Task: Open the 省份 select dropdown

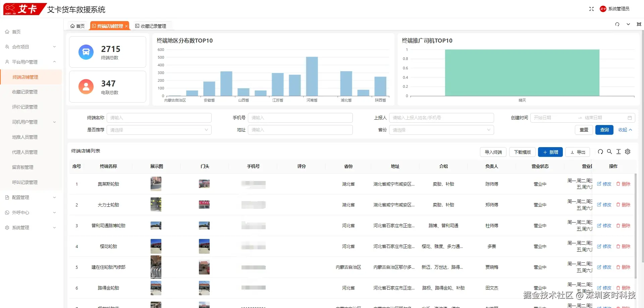Action: click(x=441, y=130)
